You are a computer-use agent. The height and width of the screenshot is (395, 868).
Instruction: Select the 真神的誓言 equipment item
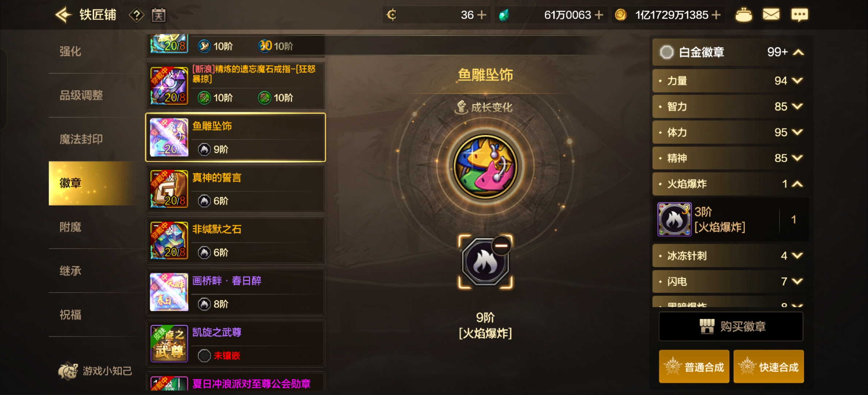coord(236,189)
